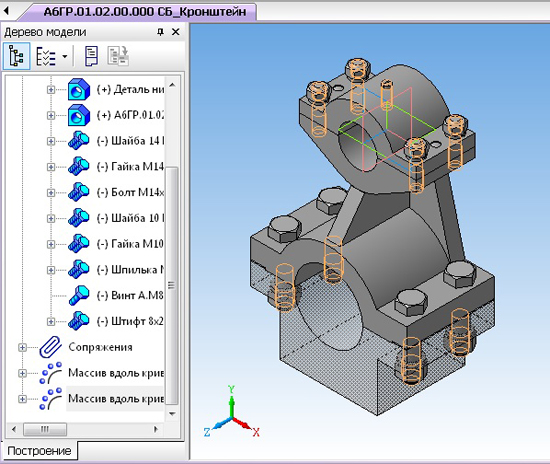
Task: Expand the (-) Шпилька node
Action: (x=51, y=270)
